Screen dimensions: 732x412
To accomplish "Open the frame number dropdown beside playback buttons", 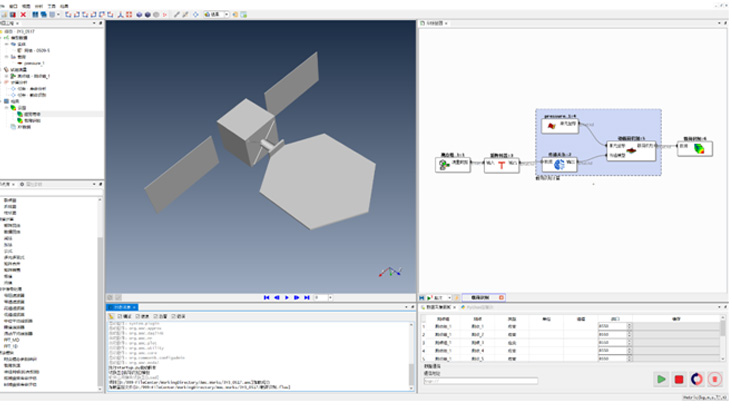I will pos(330,298).
